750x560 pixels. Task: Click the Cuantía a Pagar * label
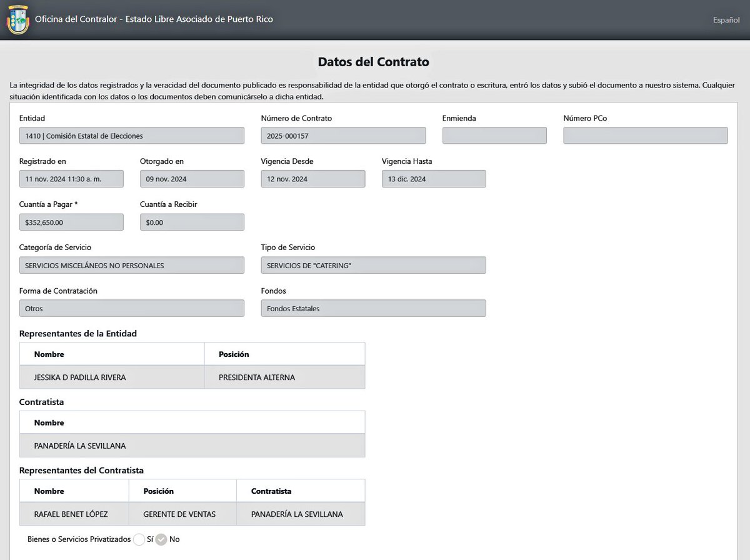[x=49, y=204]
